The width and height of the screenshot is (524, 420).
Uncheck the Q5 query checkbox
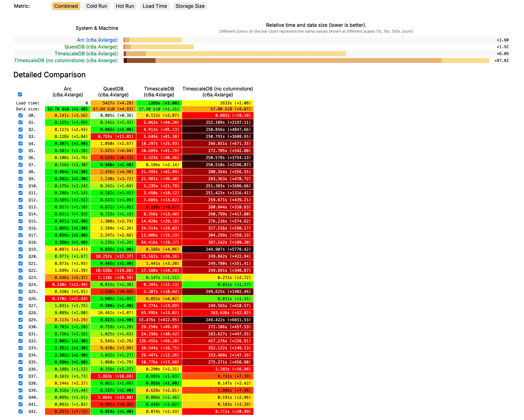pyautogui.click(x=21, y=151)
